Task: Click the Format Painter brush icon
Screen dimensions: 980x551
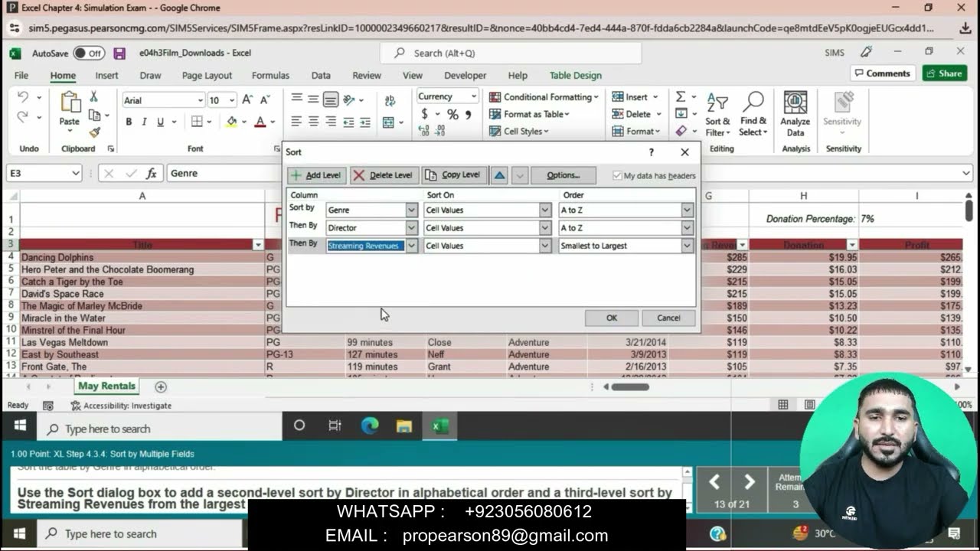Action: pyautogui.click(x=94, y=132)
